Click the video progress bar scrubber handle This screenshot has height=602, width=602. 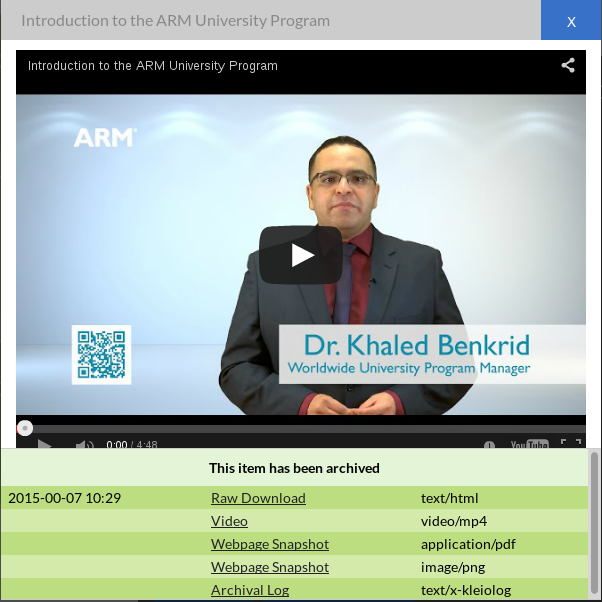25,428
